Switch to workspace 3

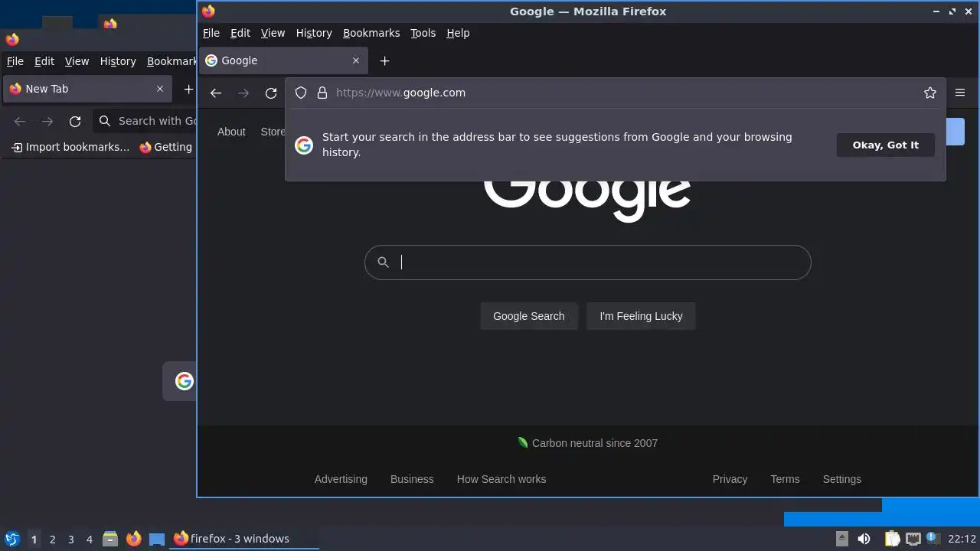click(x=70, y=540)
